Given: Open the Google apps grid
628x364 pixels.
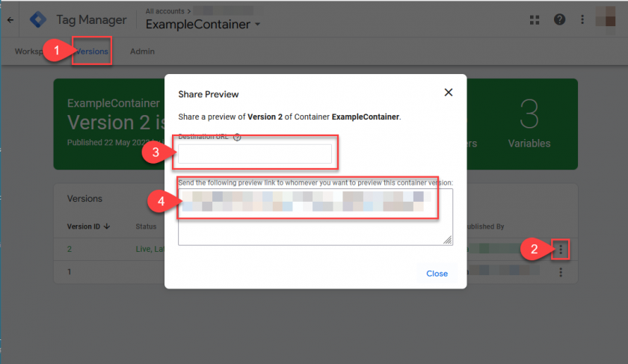Looking at the screenshot, I should 535,19.
